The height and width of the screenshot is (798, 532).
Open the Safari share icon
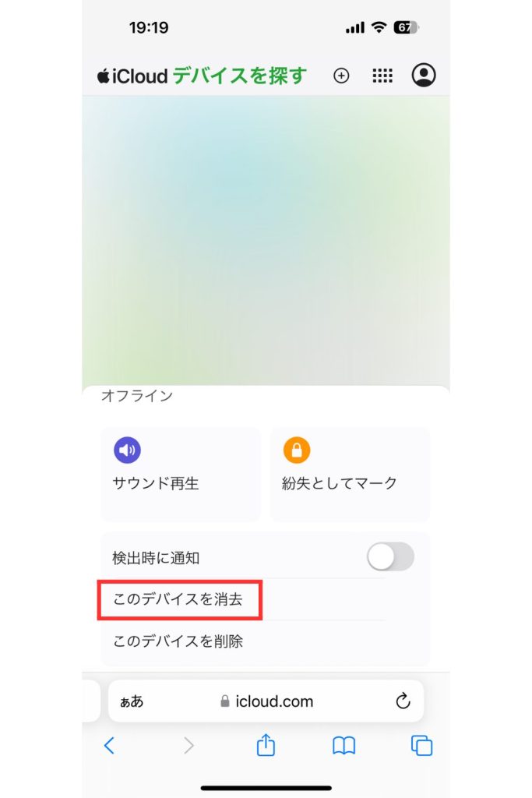(266, 745)
